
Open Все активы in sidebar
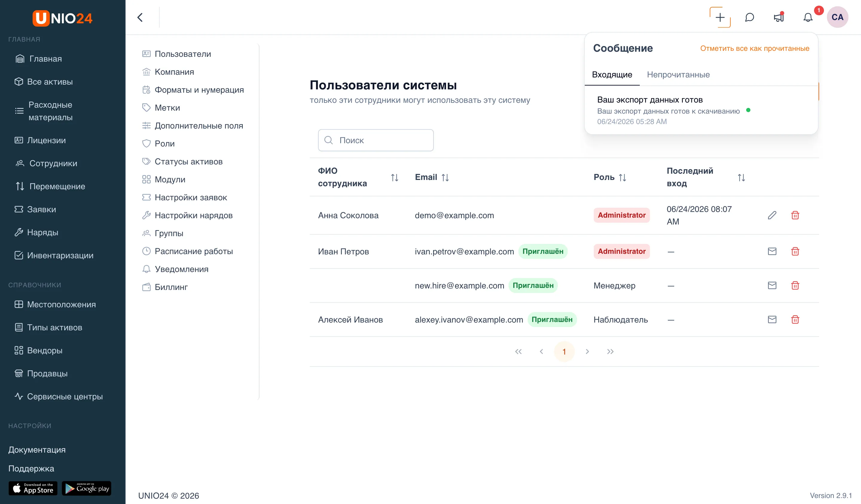[43, 82]
